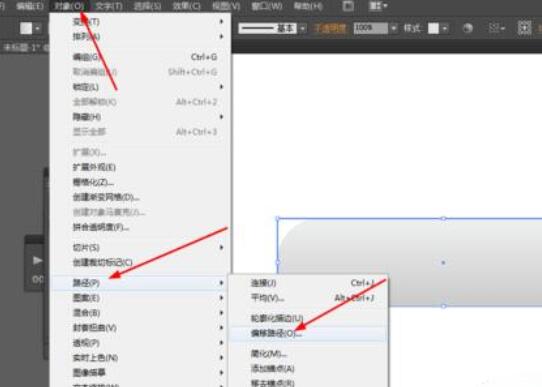The width and height of the screenshot is (542, 387).
Task: Open the 隐藏(H) submenu
Action: [x=140, y=117]
